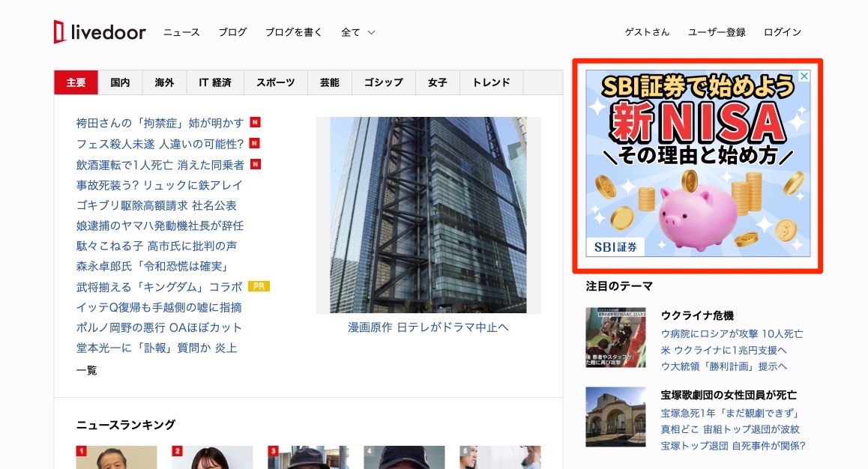
Task: Open 宝塚歌劇団の女性団員が死亡 theme heading
Action: point(729,395)
